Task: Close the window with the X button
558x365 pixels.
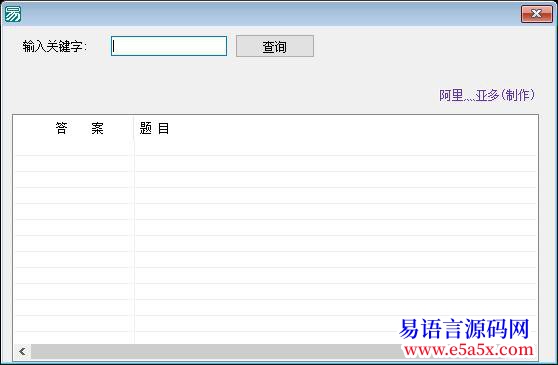Action: point(536,14)
